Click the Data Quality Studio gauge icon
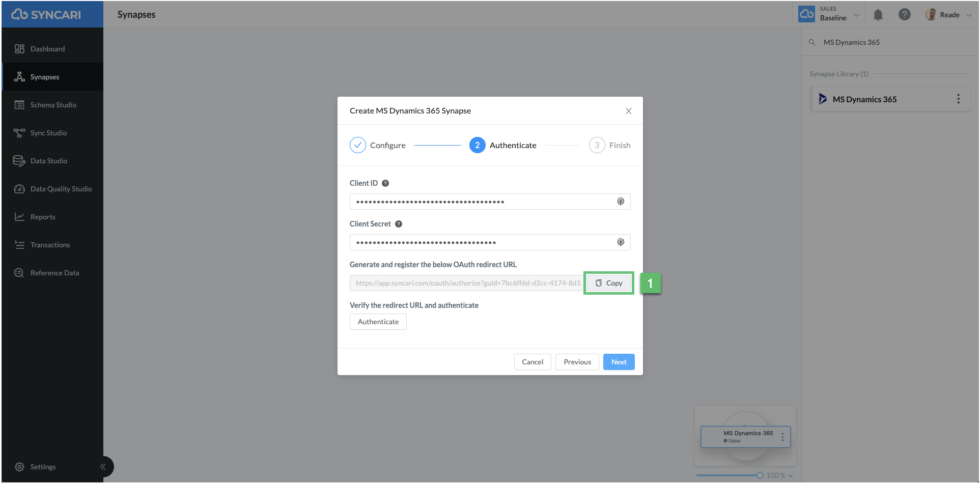Screen dimensions: 980x484 click(19, 189)
